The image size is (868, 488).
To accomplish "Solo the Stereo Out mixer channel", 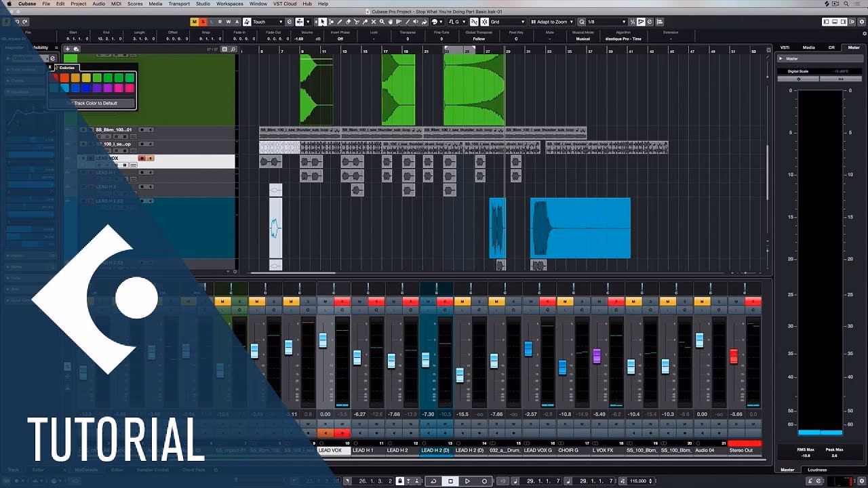I will (753, 302).
